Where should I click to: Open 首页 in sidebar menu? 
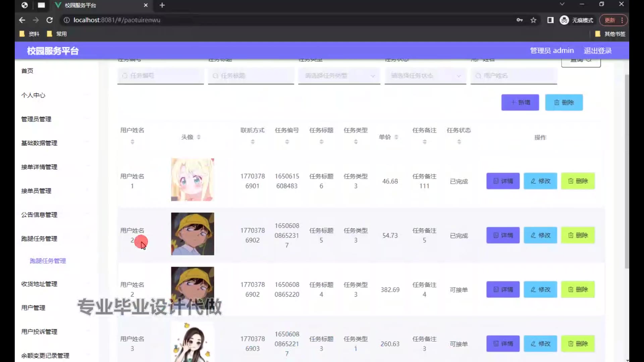[27, 71]
